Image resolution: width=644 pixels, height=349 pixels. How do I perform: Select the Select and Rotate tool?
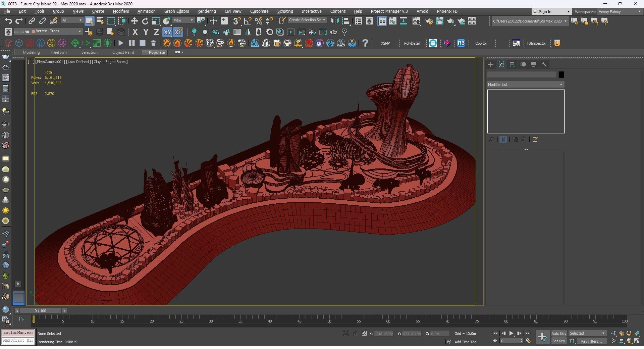[145, 21]
